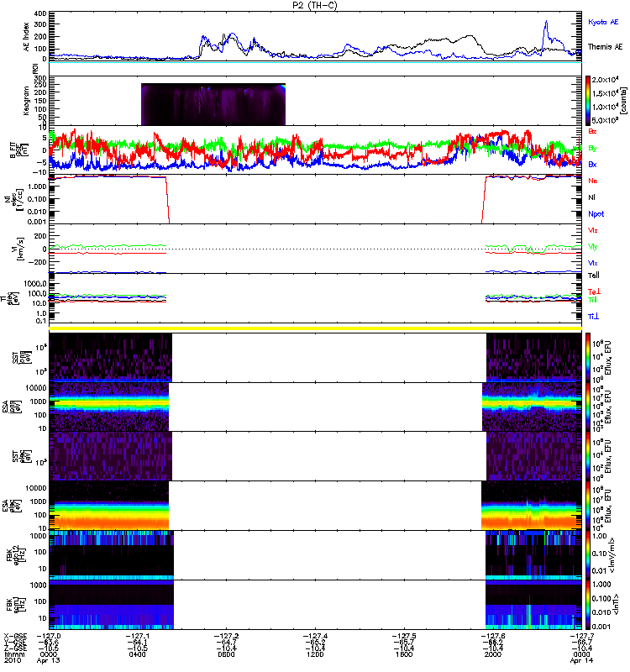The image size is (630, 672).
Task: Click the -127.4 X-GSE position value
Action: click(315, 637)
